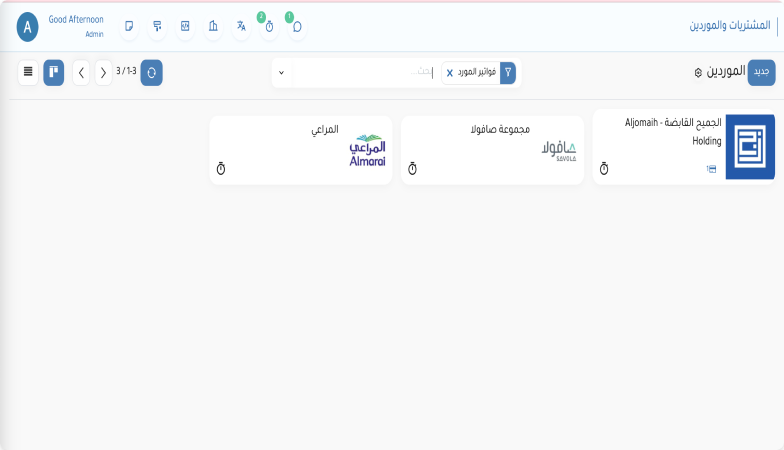The image size is (784, 450).
Task: Click the buildings company icon
Action: (x=213, y=27)
